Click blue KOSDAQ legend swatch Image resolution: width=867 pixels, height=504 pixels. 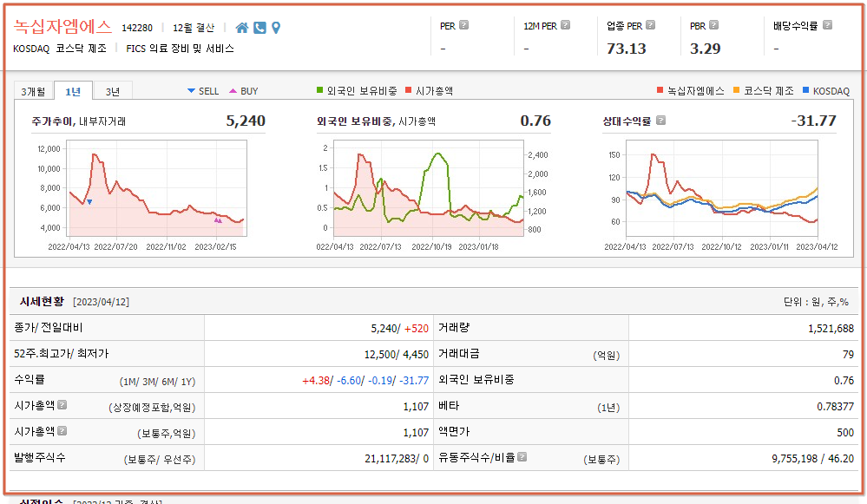click(805, 90)
